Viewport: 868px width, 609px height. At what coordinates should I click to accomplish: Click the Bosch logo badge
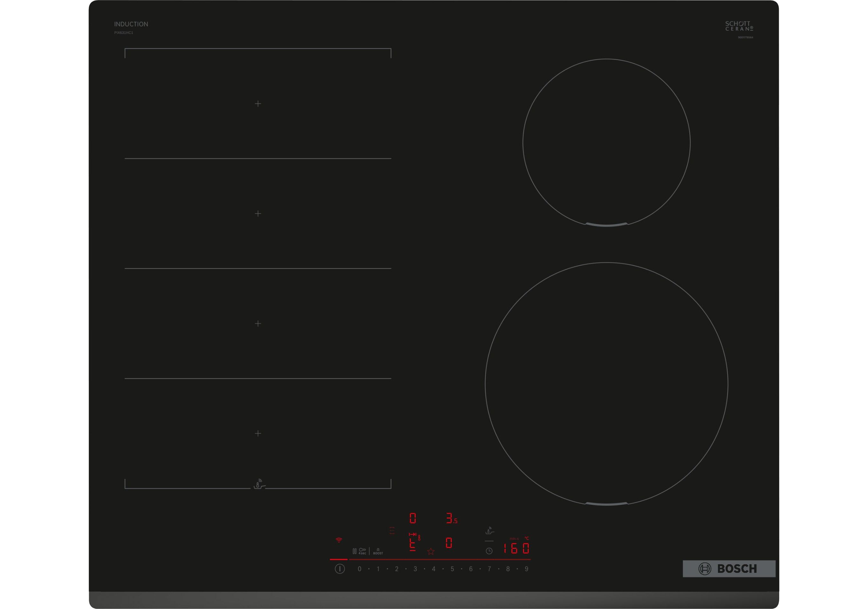(729, 568)
